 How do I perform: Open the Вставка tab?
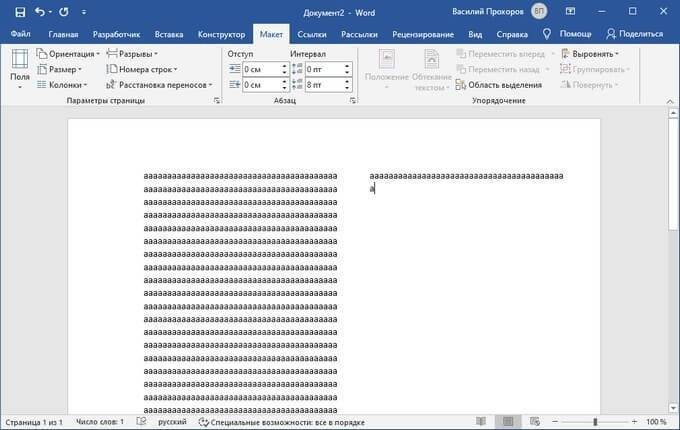169,34
